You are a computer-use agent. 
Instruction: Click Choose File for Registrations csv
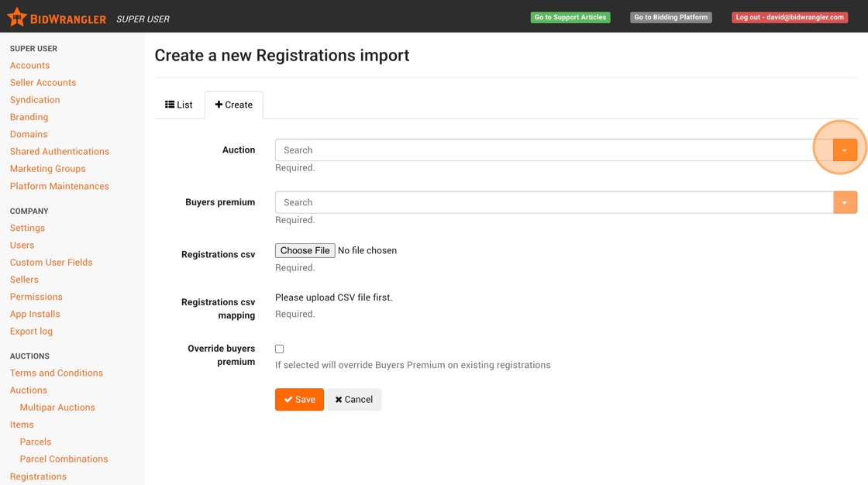tap(305, 250)
